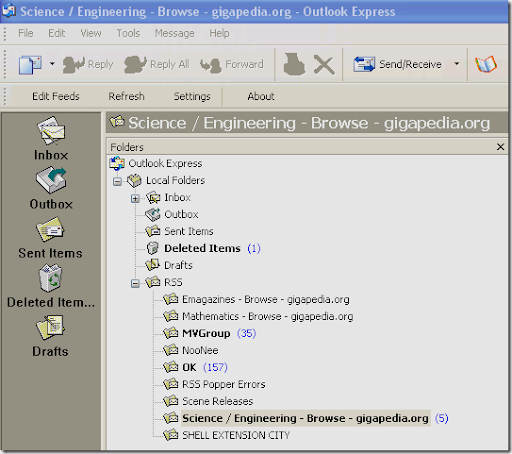Click the Reply All toolbar button
Viewport: 512px width, 454px height.
click(x=157, y=64)
